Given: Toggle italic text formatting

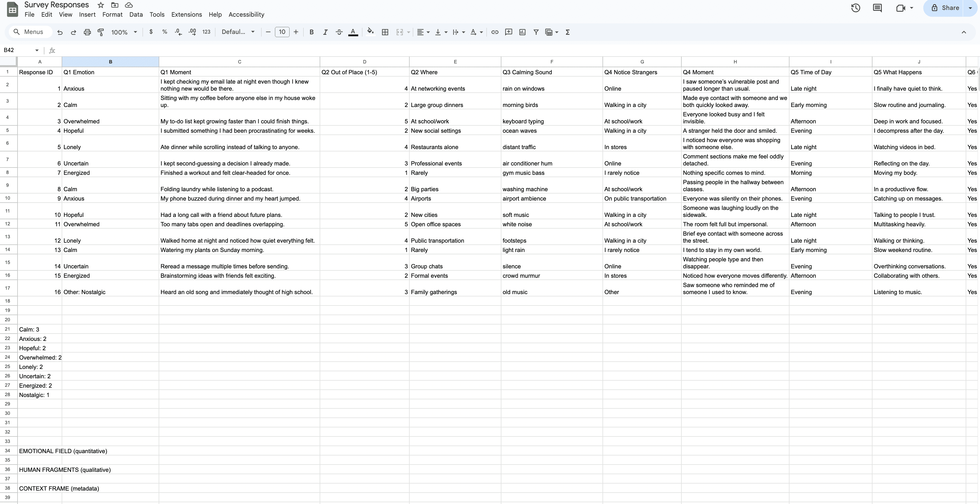Looking at the screenshot, I should pos(325,32).
